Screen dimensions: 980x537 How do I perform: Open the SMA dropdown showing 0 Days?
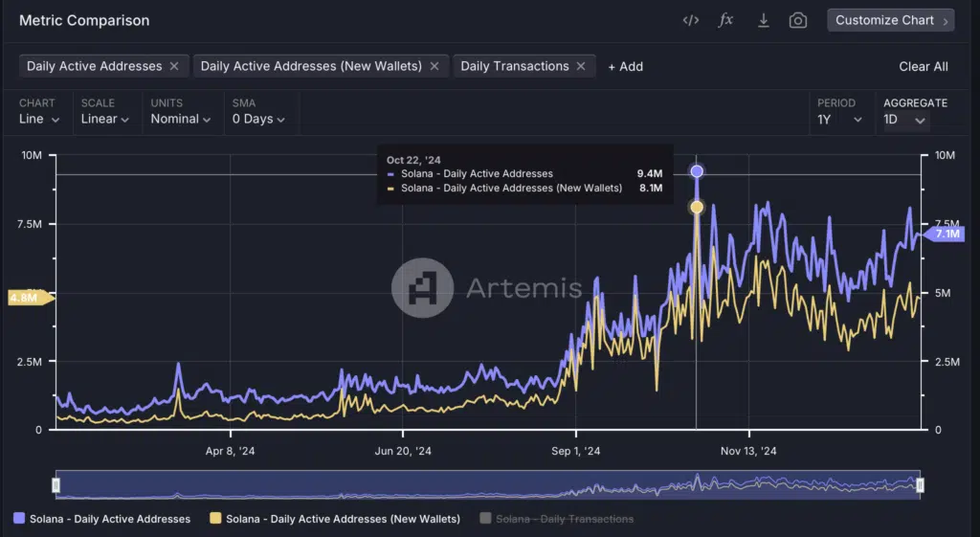pos(258,120)
